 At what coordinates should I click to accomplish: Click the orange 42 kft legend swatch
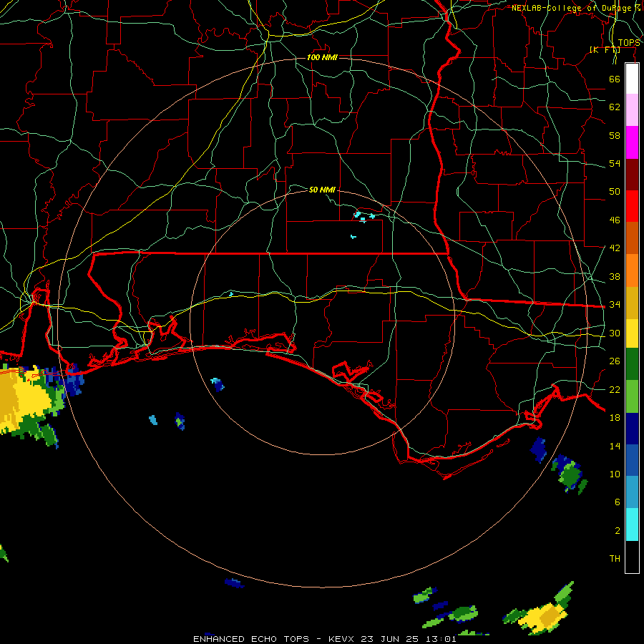632,270
